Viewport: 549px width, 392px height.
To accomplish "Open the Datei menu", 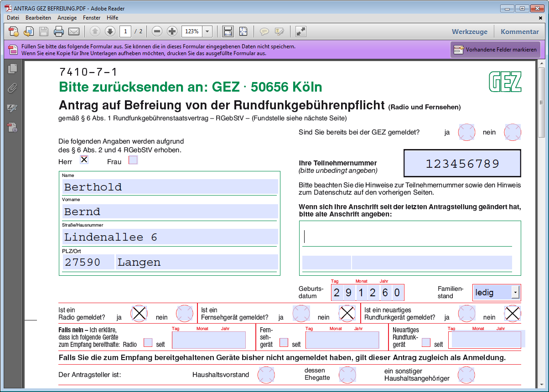I will coord(13,18).
